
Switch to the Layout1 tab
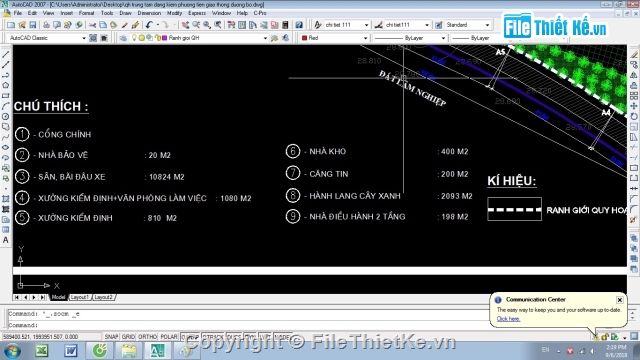click(x=80, y=297)
